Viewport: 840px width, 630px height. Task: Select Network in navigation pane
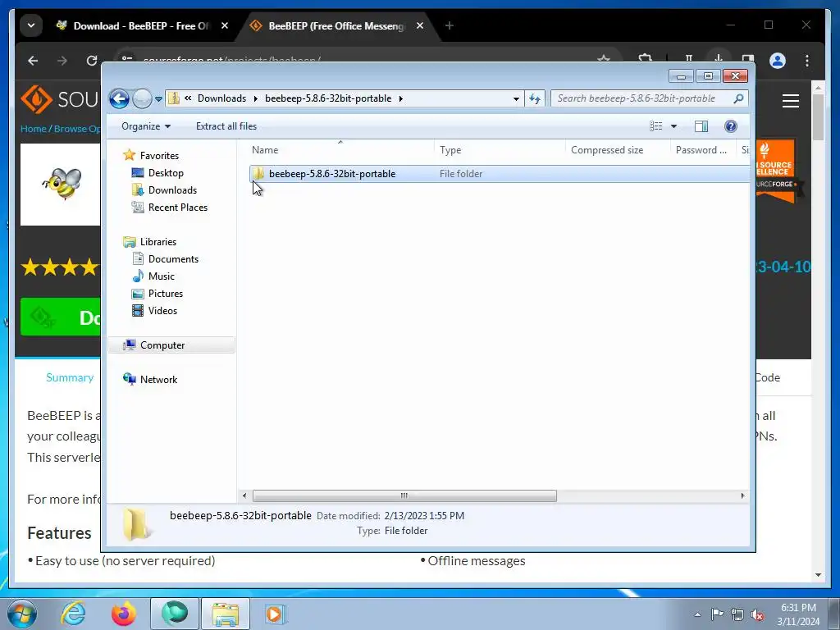pos(158,380)
